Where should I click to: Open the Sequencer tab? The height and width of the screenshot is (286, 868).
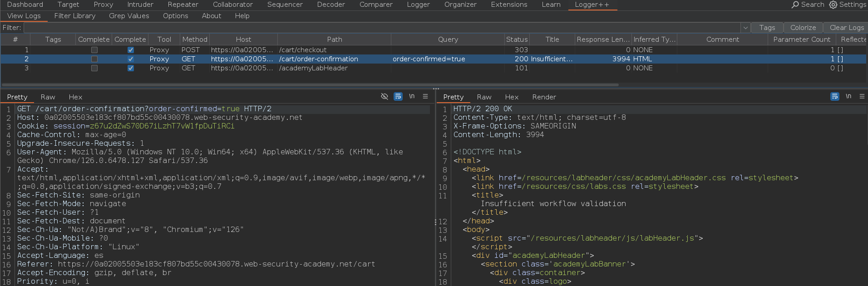point(285,5)
